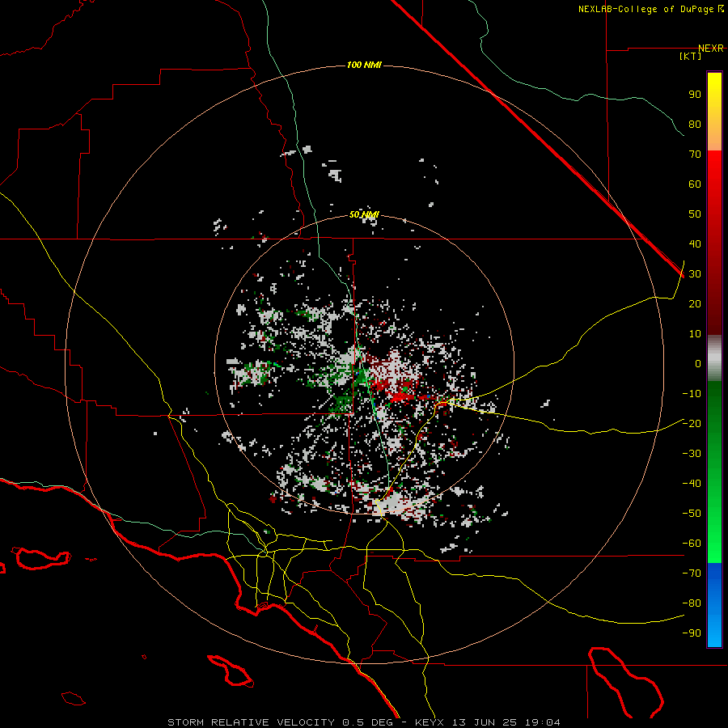Viewport: 728px width, 728px height.
Task: Click the -80 value on the velocity scale
Action: [692, 603]
